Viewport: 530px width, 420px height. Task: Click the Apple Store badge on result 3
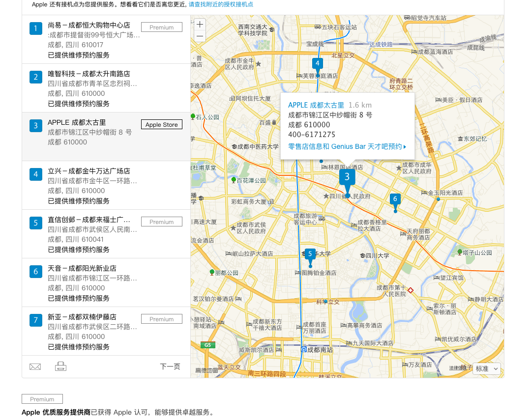(161, 125)
